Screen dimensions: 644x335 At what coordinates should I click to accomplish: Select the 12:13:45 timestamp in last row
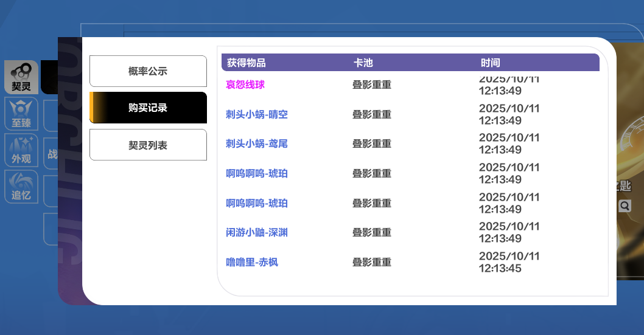500,268
